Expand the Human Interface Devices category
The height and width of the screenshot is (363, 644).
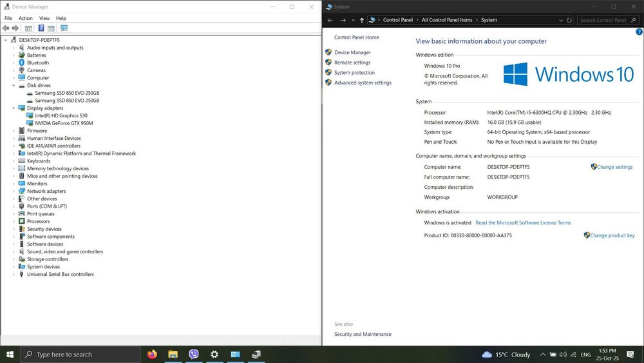14,138
